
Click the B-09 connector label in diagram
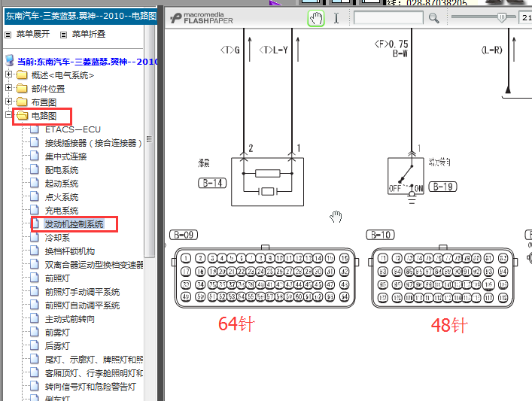[x=184, y=235]
